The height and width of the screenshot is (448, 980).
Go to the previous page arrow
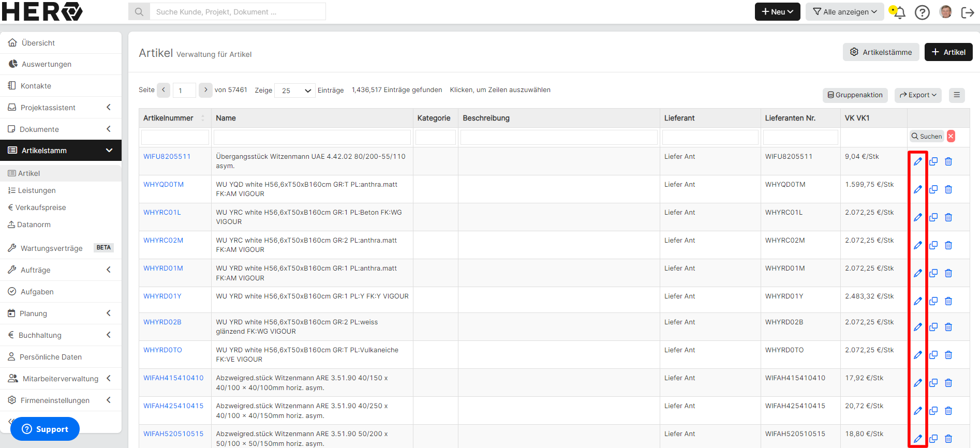tap(164, 90)
